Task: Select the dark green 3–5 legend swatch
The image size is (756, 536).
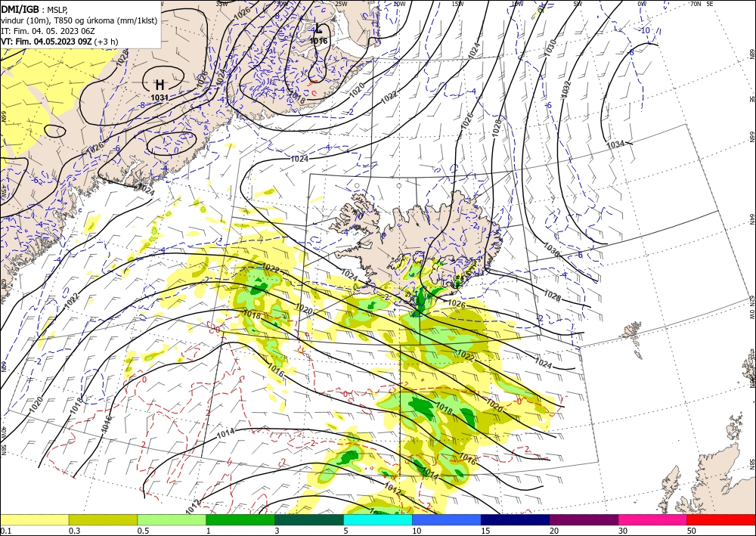Action: pos(309,519)
